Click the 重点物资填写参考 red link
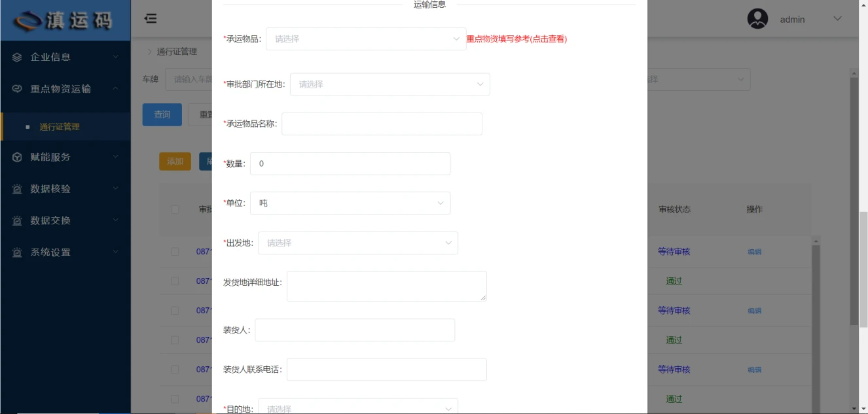 (516, 39)
